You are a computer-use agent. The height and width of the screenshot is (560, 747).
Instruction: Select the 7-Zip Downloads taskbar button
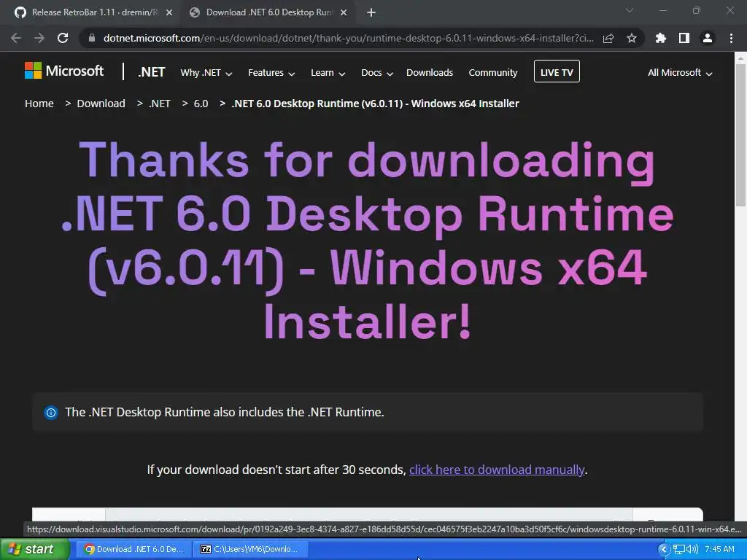click(x=252, y=550)
